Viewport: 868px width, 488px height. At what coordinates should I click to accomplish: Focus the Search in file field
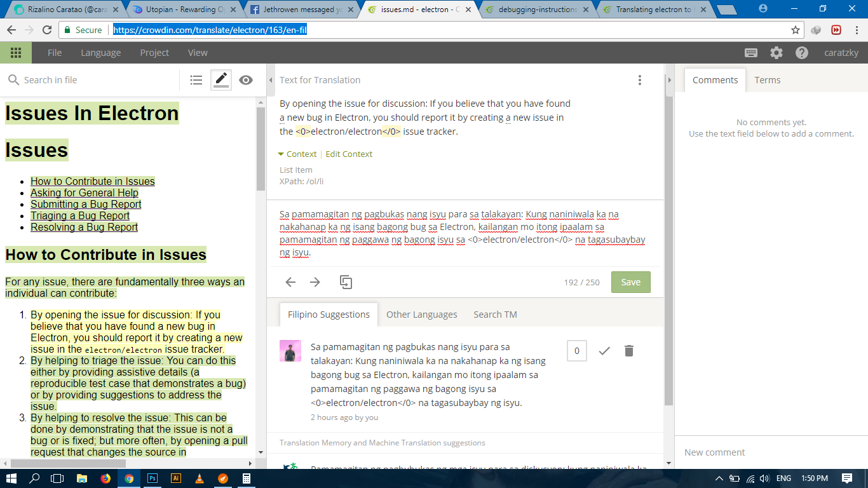98,80
